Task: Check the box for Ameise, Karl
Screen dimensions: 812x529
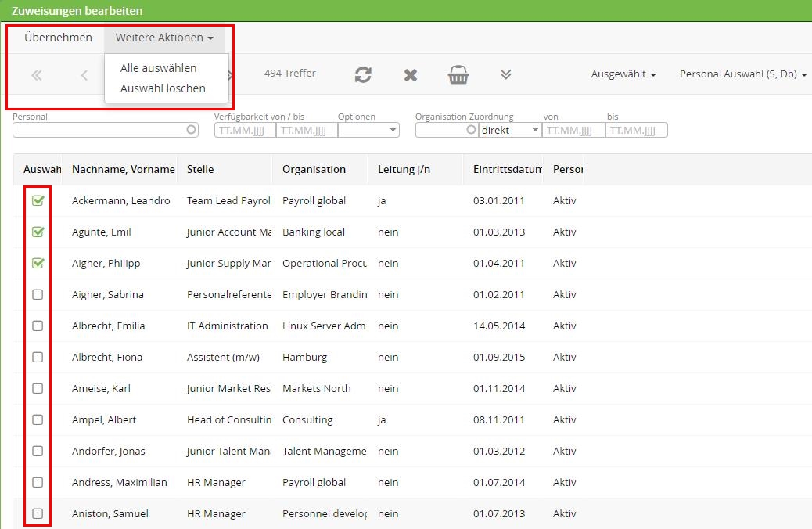Action: (x=38, y=388)
